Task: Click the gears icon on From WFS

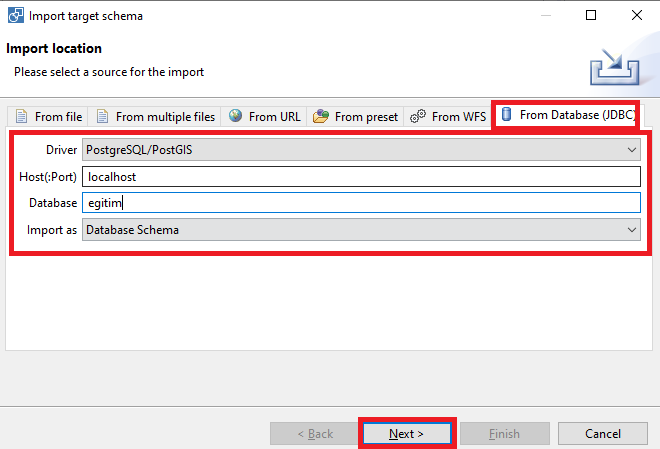Action: point(418,116)
